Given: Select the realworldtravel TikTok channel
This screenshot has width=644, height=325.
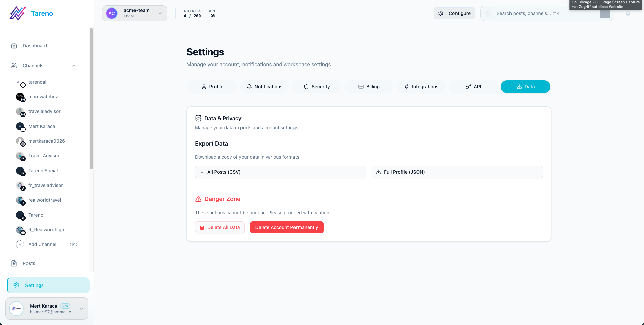Looking at the screenshot, I should [x=45, y=200].
